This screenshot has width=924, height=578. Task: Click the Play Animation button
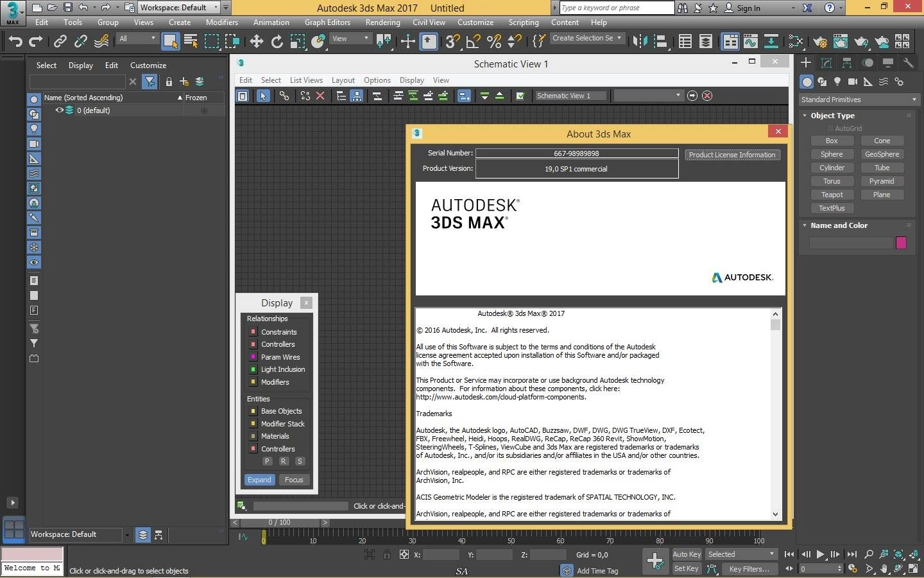820,554
